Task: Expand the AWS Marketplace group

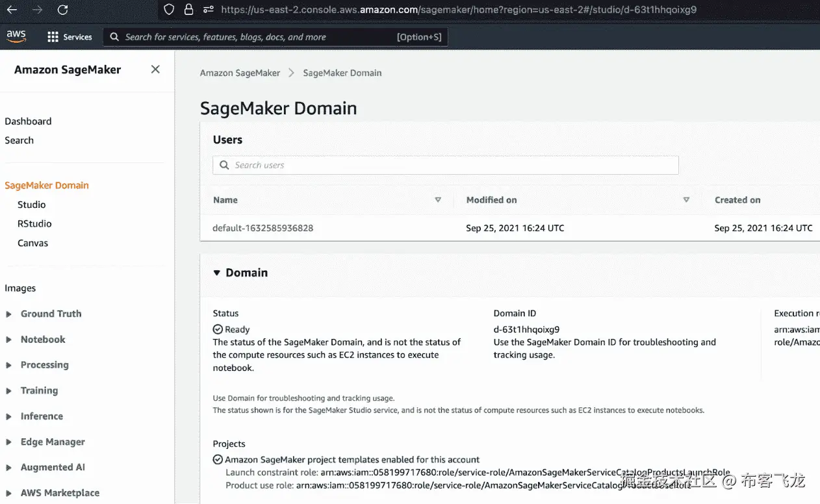Action: click(8, 494)
